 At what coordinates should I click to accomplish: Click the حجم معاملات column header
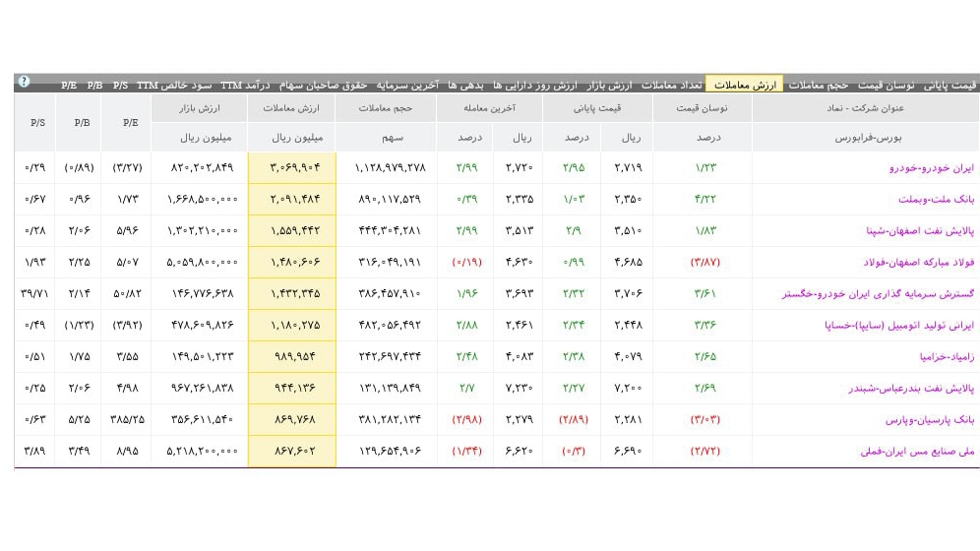click(386, 108)
